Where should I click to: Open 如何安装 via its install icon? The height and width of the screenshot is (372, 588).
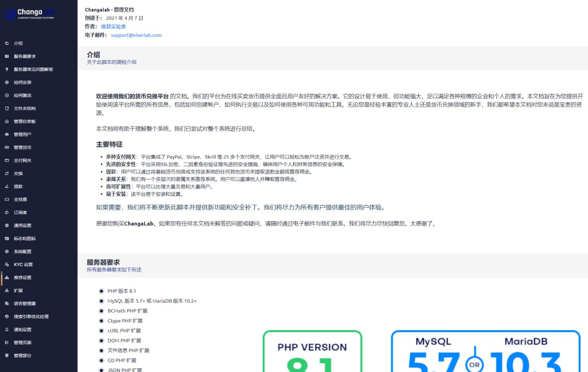(x=6, y=82)
